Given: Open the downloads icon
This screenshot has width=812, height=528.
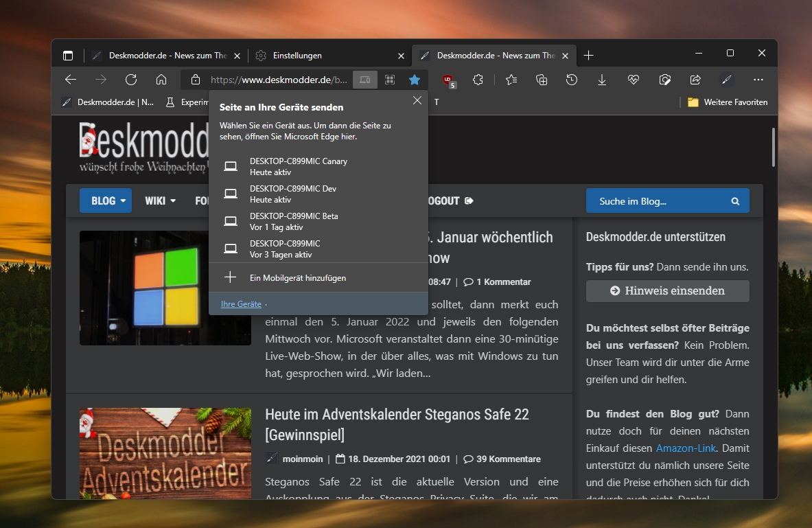Looking at the screenshot, I should click(602, 80).
